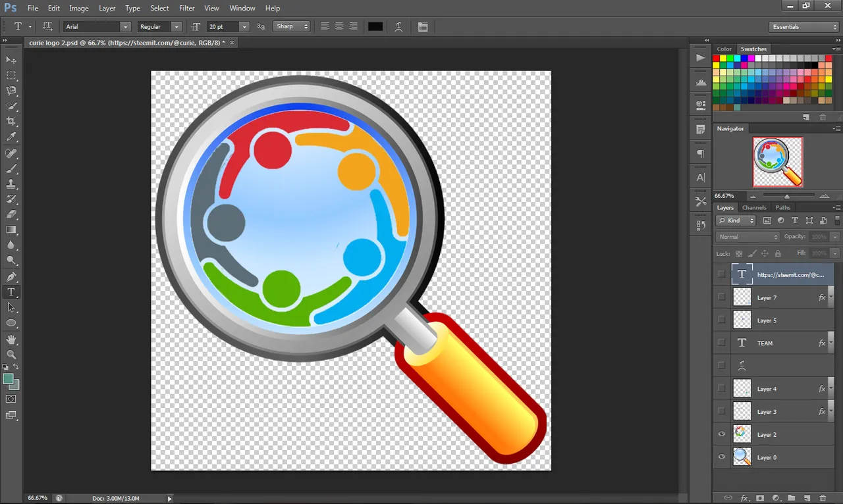Select the Eyedropper tool
Image resolution: width=843 pixels, height=504 pixels.
(11, 137)
